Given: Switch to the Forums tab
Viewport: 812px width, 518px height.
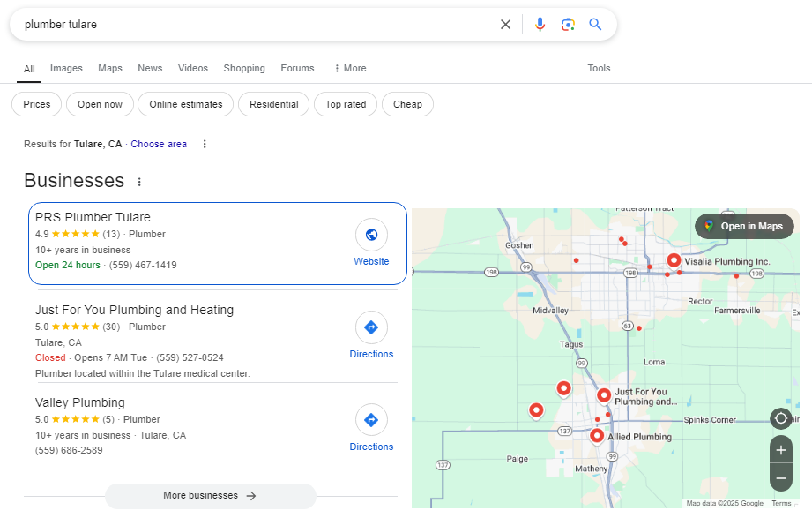Looking at the screenshot, I should pyautogui.click(x=297, y=68).
